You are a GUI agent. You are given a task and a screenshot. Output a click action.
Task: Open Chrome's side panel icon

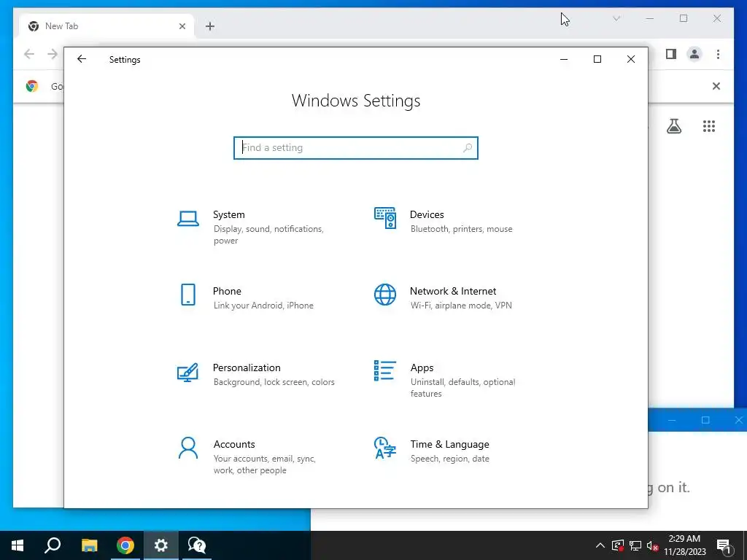click(x=671, y=54)
